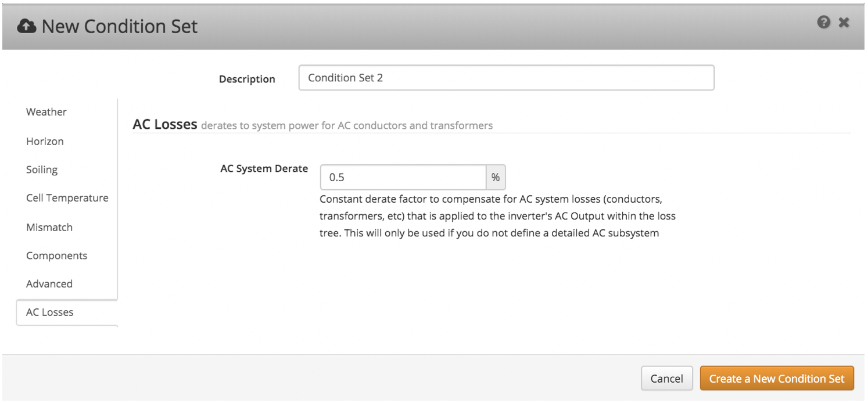Switch to the Weather section
Screen dimensions: 868x403
pos(46,112)
